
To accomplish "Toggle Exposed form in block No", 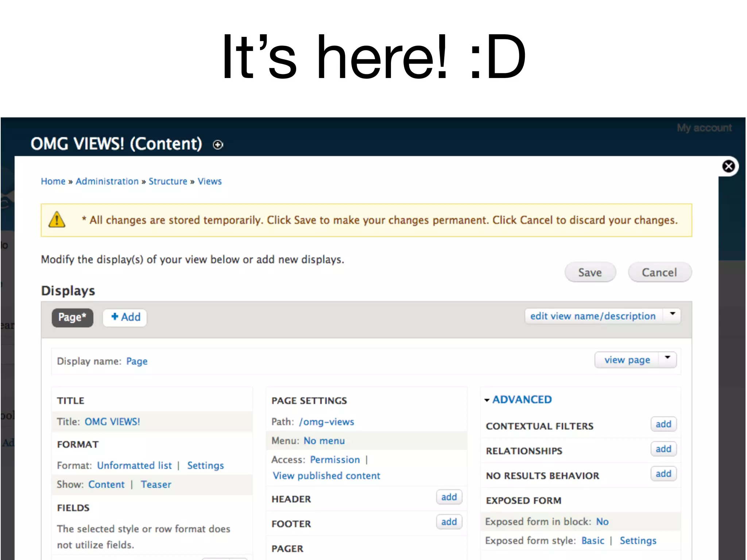I will tap(602, 522).
